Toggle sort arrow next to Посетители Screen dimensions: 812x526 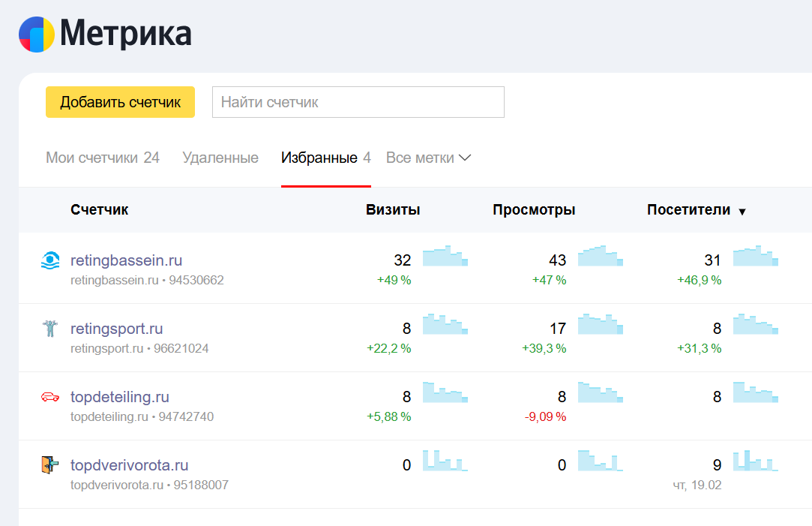[x=742, y=212]
